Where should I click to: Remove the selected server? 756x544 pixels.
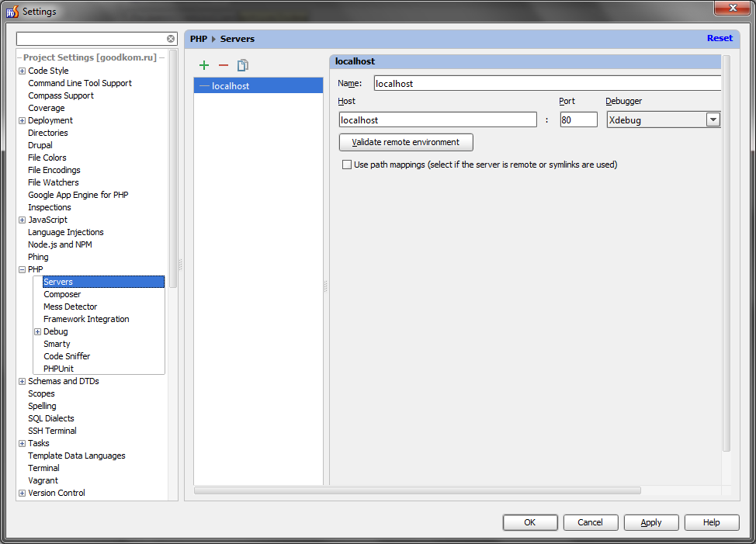224,65
